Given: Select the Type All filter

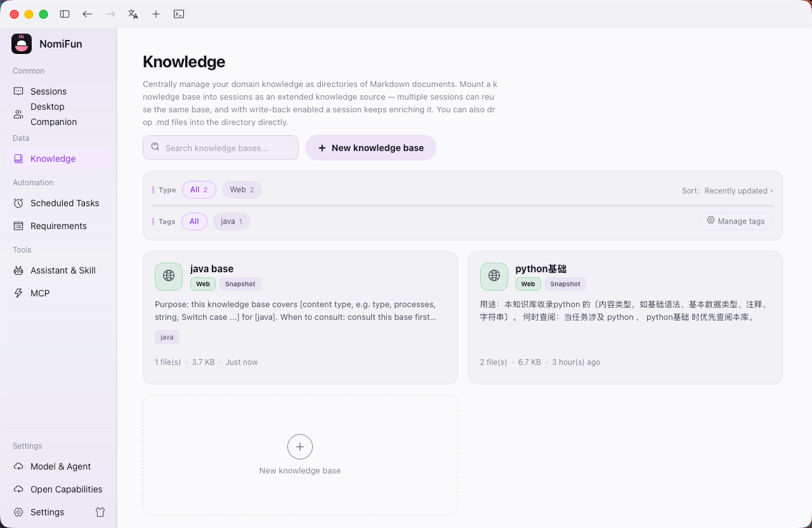Looking at the screenshot, I should tap(199, 190).
